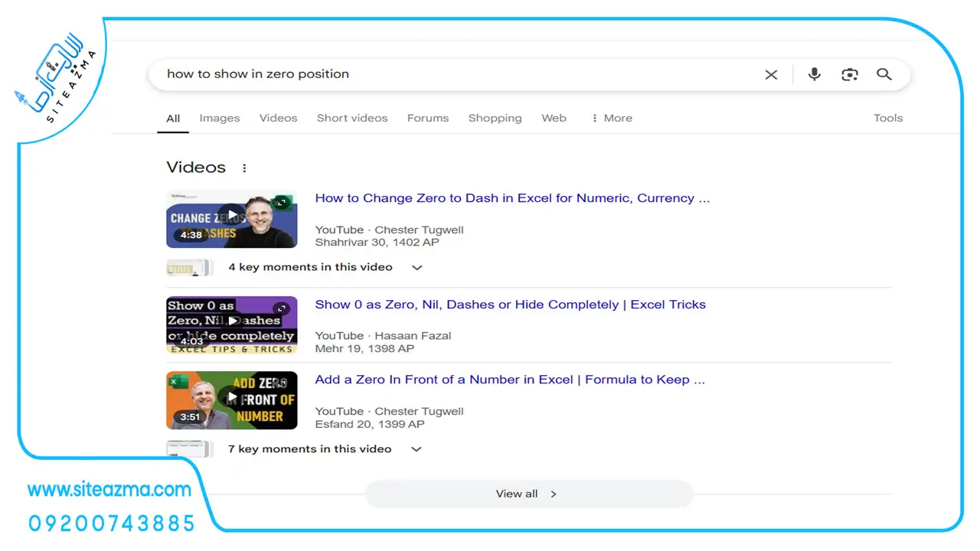The image size is (980, 551).
Task: Click the 4:03 duration badge
Action: pyautogui.click(x=191, y=341)
